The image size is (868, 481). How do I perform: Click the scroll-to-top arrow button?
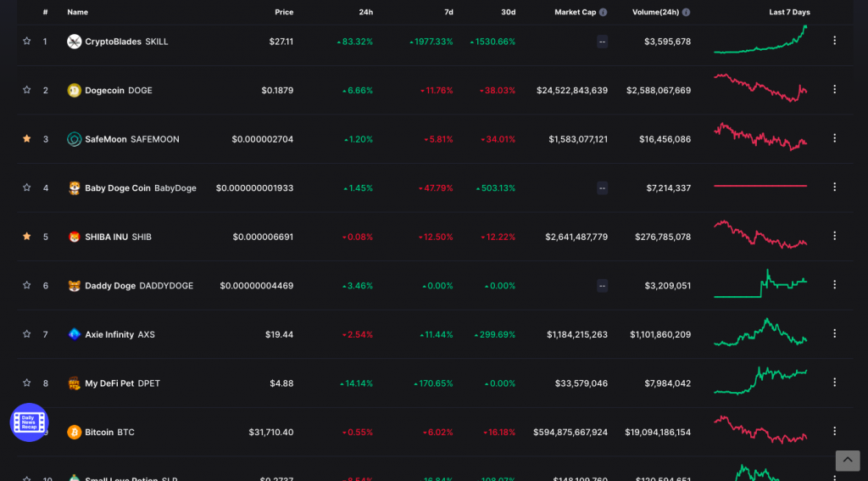(848, 461)
